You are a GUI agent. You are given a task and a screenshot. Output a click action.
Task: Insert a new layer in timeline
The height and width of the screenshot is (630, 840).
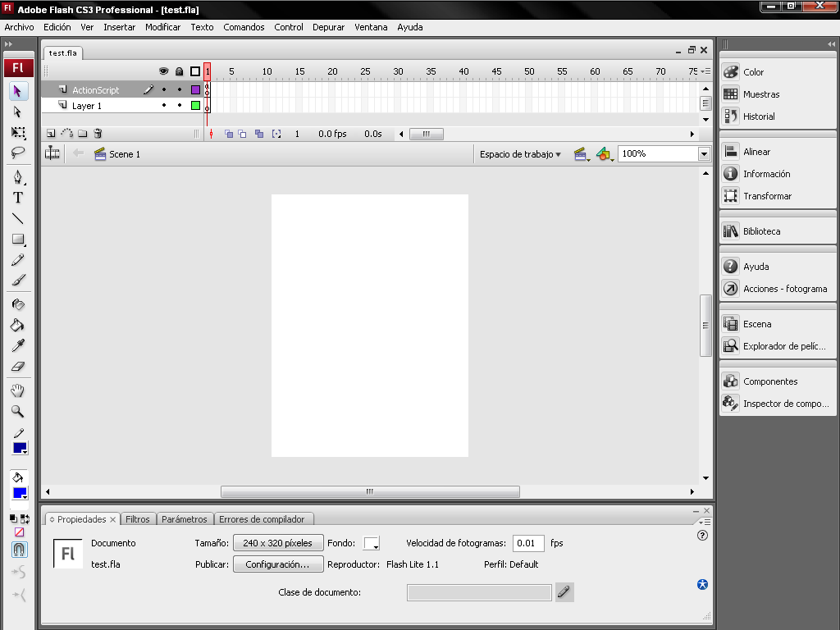(x=51, y=134)
